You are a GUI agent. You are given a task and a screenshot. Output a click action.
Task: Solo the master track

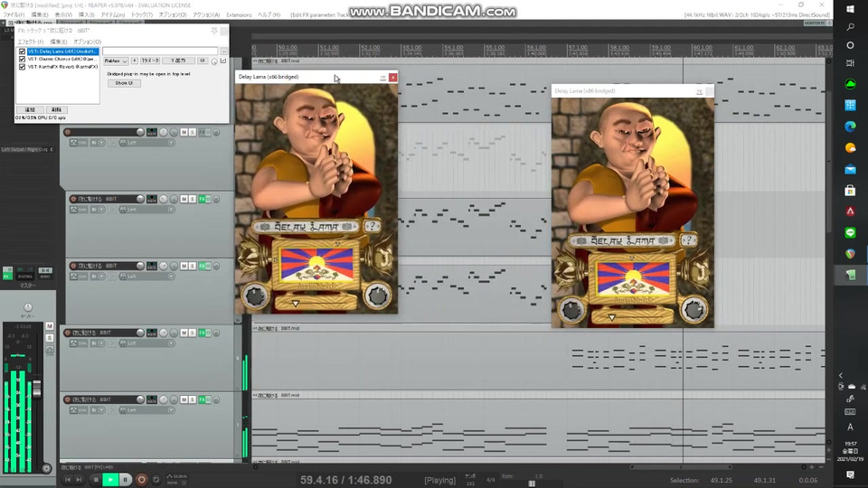coord(50,337)
